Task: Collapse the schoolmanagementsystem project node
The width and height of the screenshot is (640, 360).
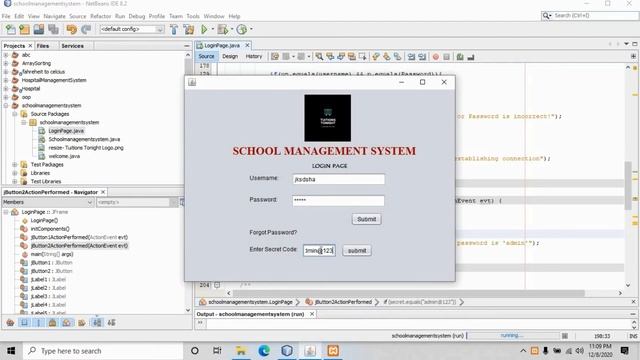Action: 6,106
